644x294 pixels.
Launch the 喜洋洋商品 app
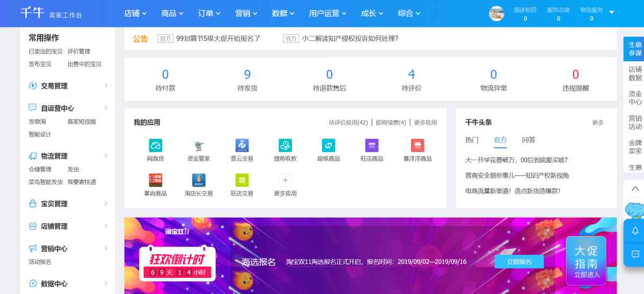pos(418,145)
